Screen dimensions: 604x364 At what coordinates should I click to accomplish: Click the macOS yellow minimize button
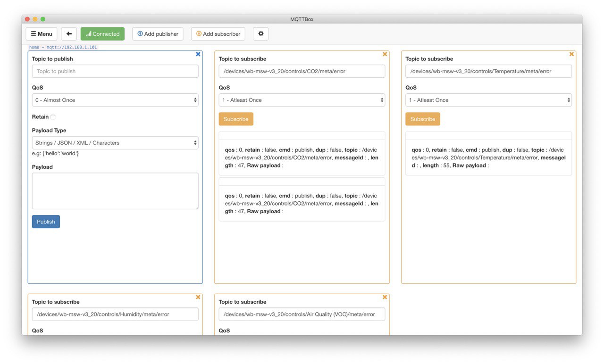pos(35,19)
